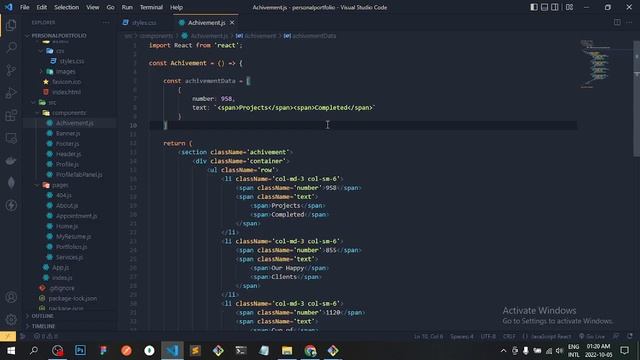
Task: Close the Achivement.js editor tab
Action: click(x=232, y=23)
